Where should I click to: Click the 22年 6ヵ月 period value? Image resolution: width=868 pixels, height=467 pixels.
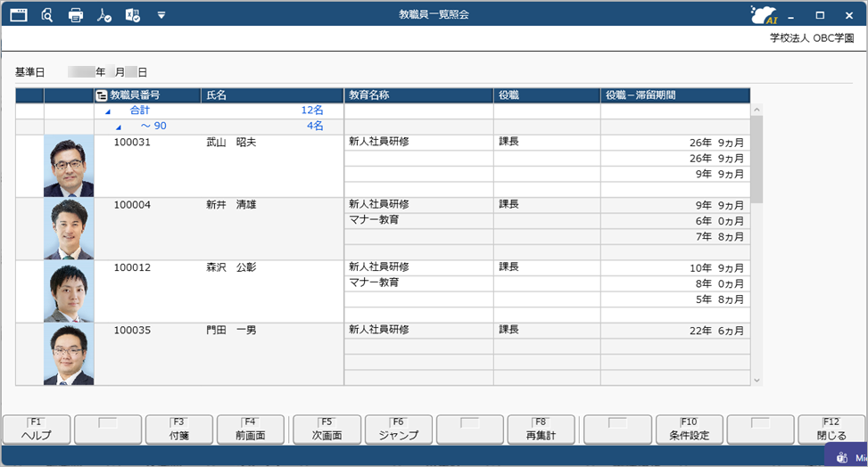(x=716, y=331)
